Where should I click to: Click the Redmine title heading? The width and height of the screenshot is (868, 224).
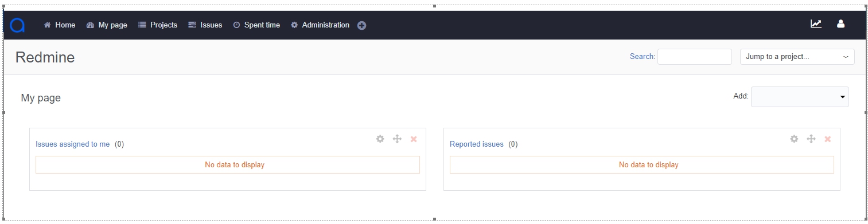tap(45, 57)
